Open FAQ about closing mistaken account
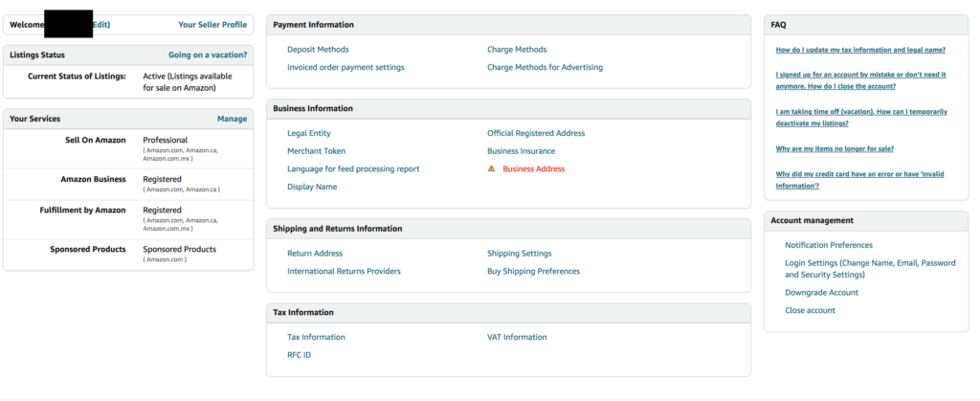The image size is (980, 401). (860, 80)
